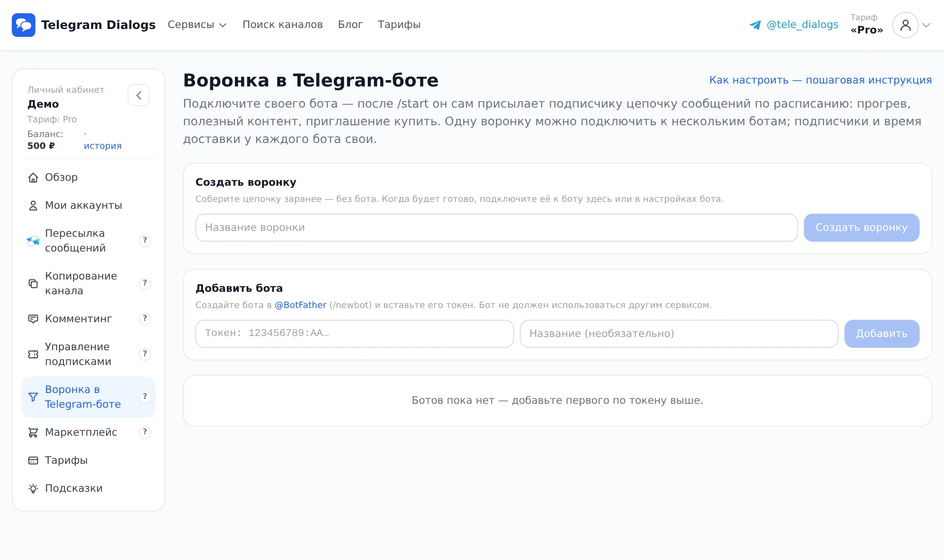
Task: Click the Telegram Dialogs logo icon
Action: pos(24,25)
